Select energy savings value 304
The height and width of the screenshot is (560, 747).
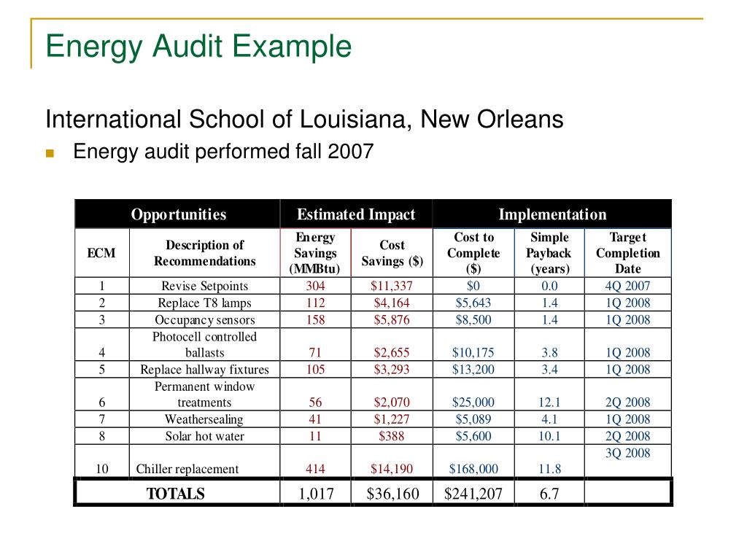click(315, 286)
